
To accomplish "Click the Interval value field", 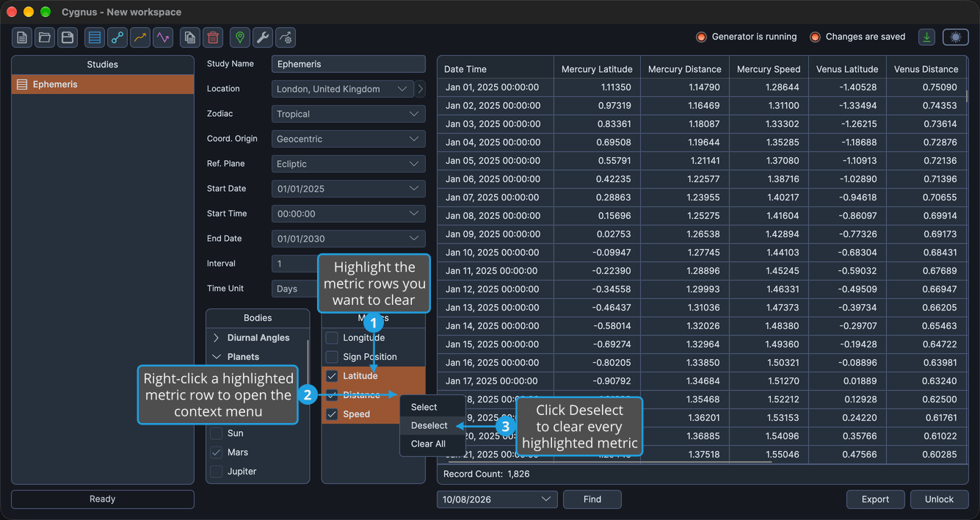I will click(295, 264).
